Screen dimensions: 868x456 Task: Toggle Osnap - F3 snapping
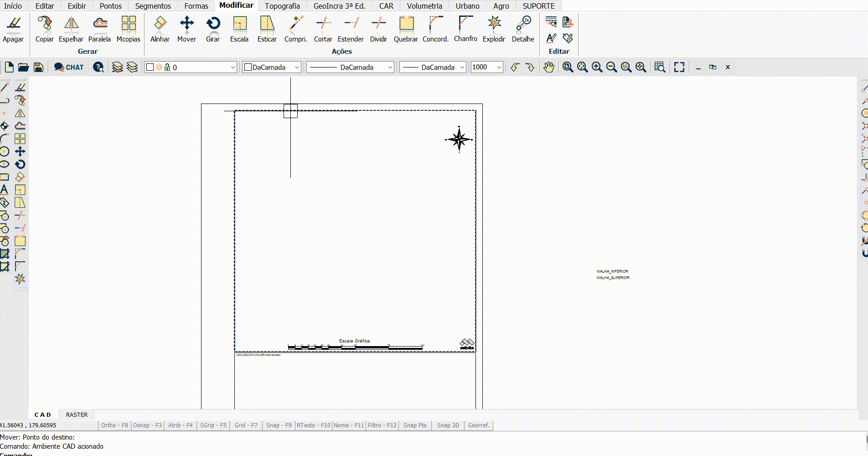[147, 425]
